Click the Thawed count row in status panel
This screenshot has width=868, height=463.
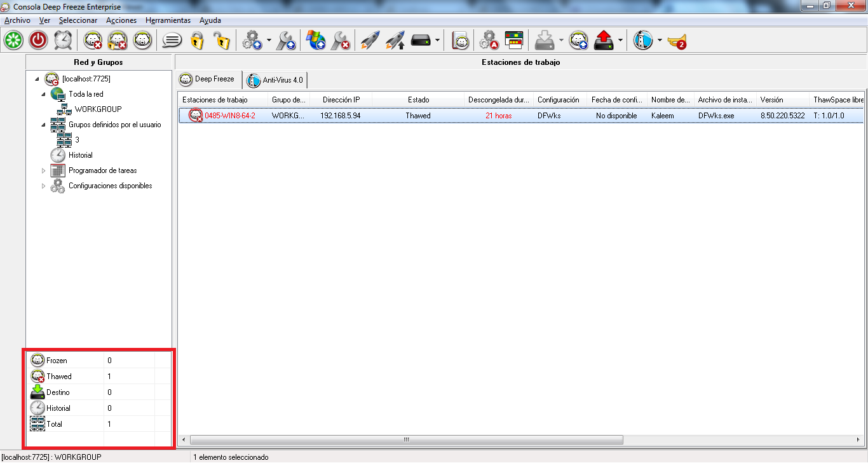coord(98,377)
